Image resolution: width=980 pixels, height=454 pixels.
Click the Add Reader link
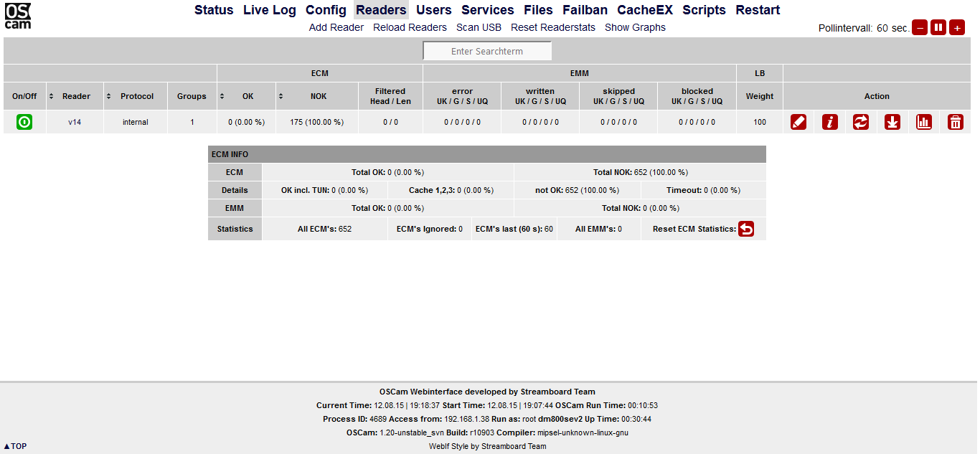tap(336, 27)
